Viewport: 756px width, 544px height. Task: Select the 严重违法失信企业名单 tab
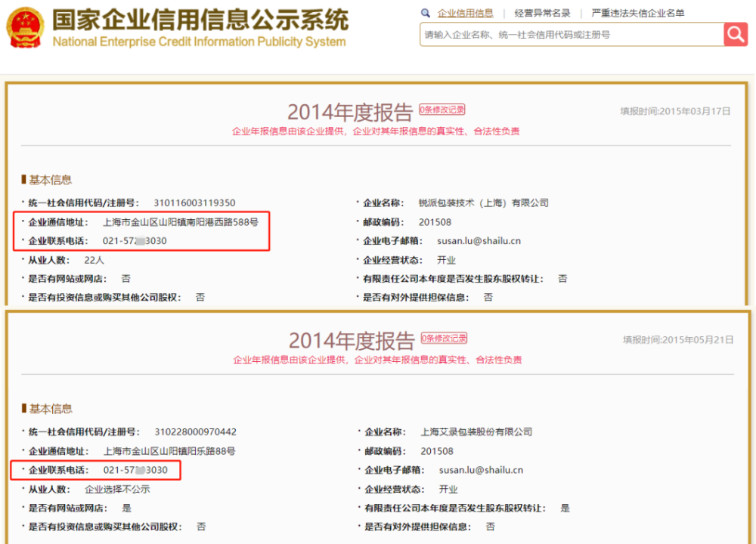coord(637,13)
